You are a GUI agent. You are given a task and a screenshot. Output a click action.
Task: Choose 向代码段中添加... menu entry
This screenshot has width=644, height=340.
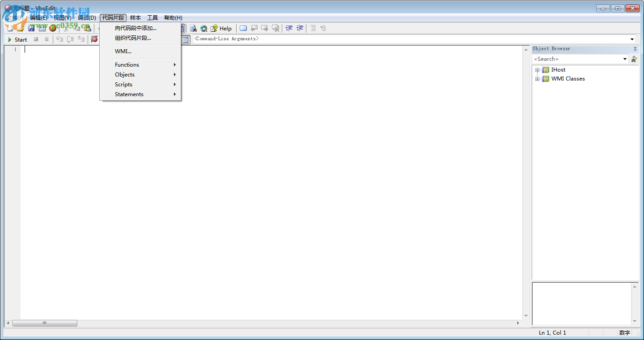click(140, 28)
